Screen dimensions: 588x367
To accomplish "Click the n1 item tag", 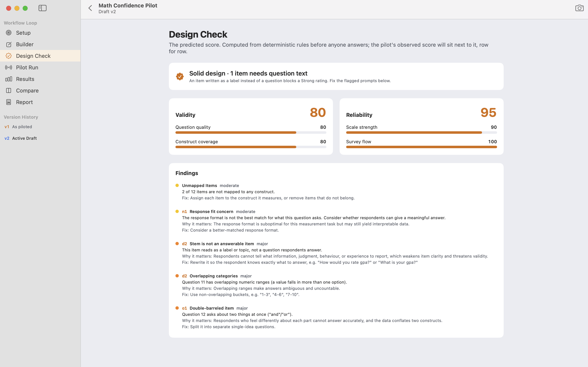I will click(185, 212).
